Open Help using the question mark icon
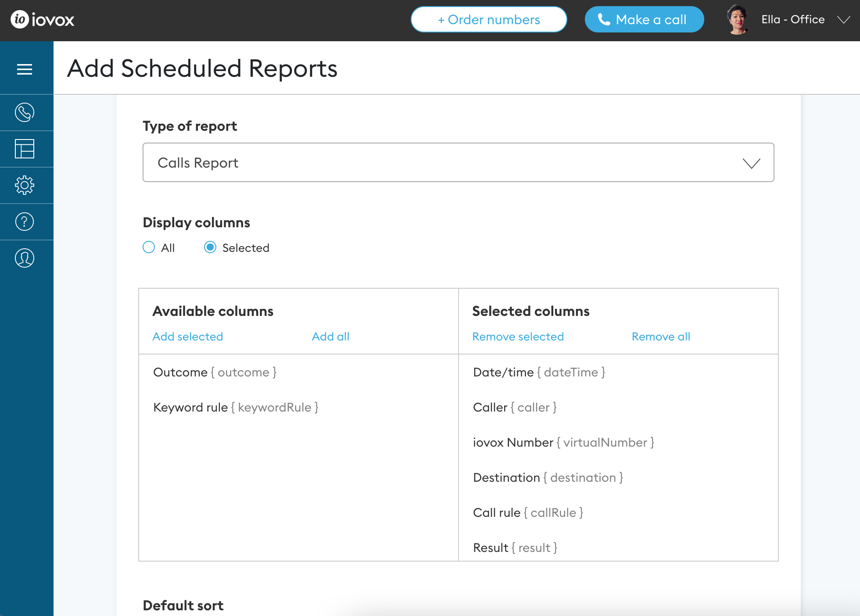860x616 pixels. pos(25,222)
